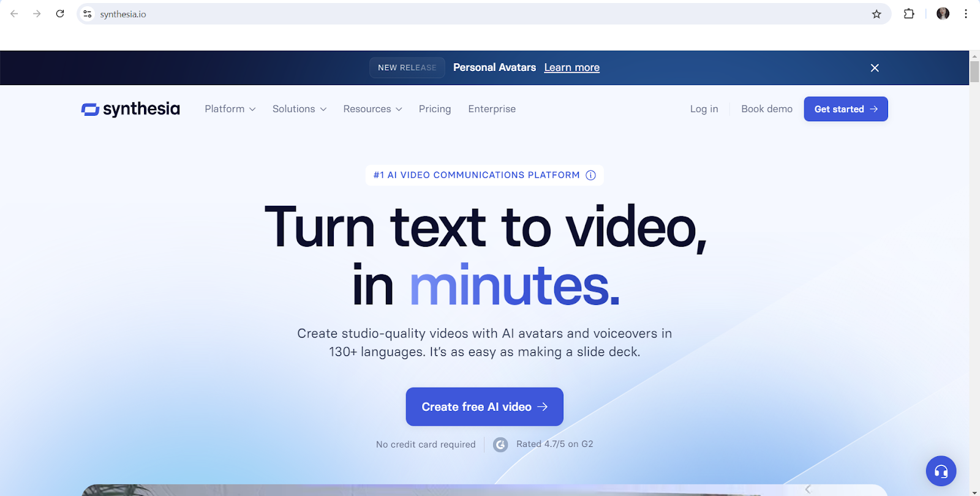Click the Create free AI video button
Viewport: 980px width, 496px height.
pyautogui.click(x=484, y=407)
